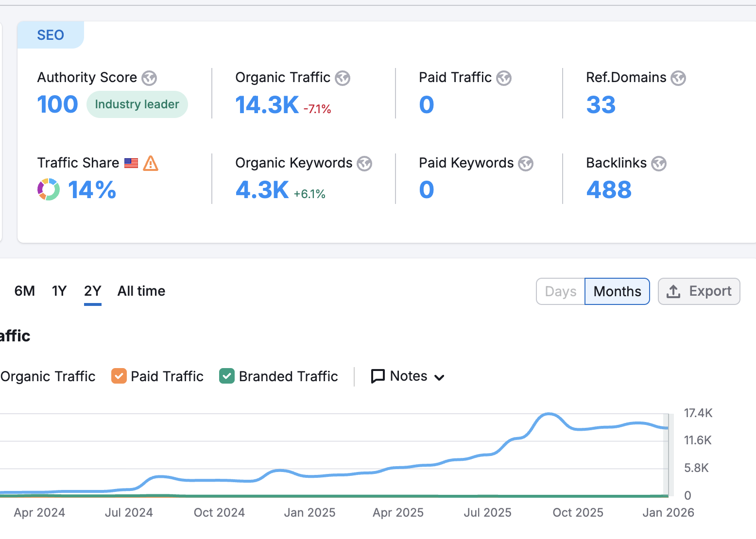Click globe icon beside Organic Traffic metric
This screenshot has height=539, width=756.
pyautogui.click(x=343, y=78)
